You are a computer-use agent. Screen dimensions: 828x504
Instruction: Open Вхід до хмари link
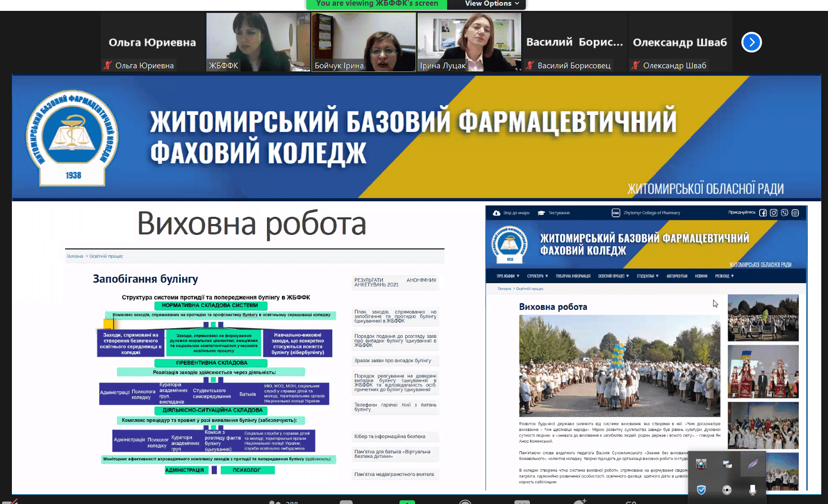pos(516,213)
